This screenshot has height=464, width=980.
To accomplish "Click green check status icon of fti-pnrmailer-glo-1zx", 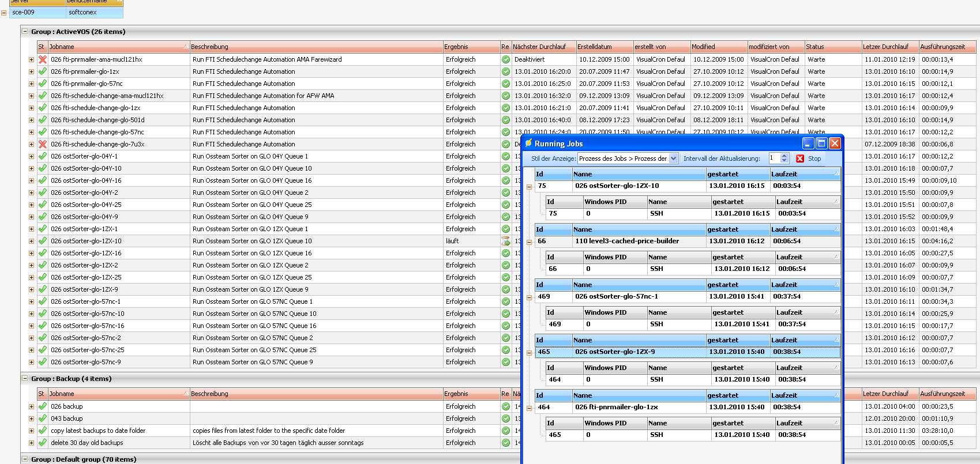I will coord(42,71).
